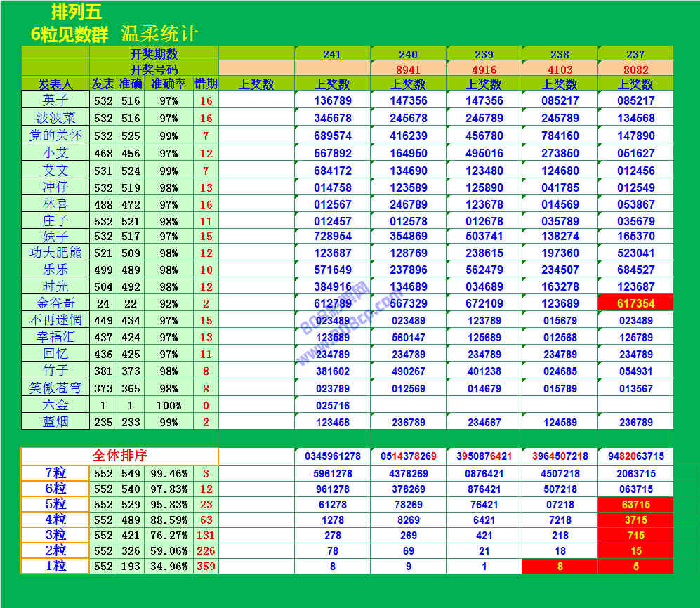Click the 全体排序 section label
The width and height of the screenshot is (700, 608).
[x=119, y=456]
